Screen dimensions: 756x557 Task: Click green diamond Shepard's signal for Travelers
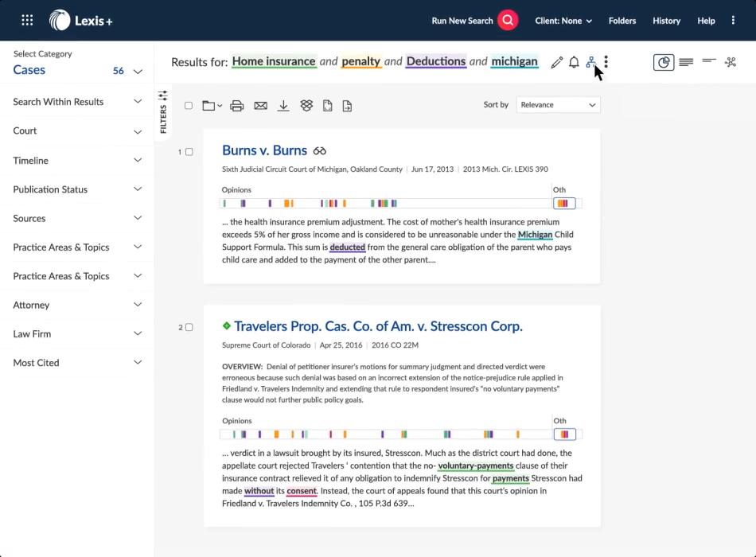227,325
